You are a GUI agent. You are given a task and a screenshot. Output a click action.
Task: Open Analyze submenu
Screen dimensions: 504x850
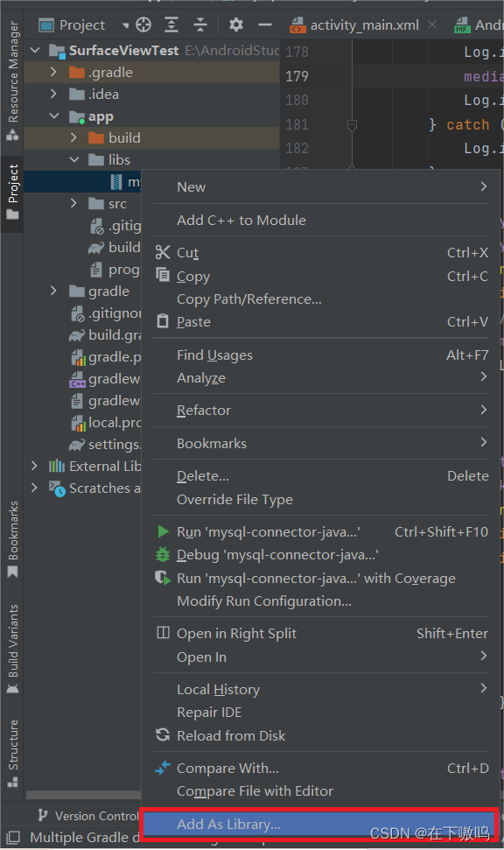point(321,378)
